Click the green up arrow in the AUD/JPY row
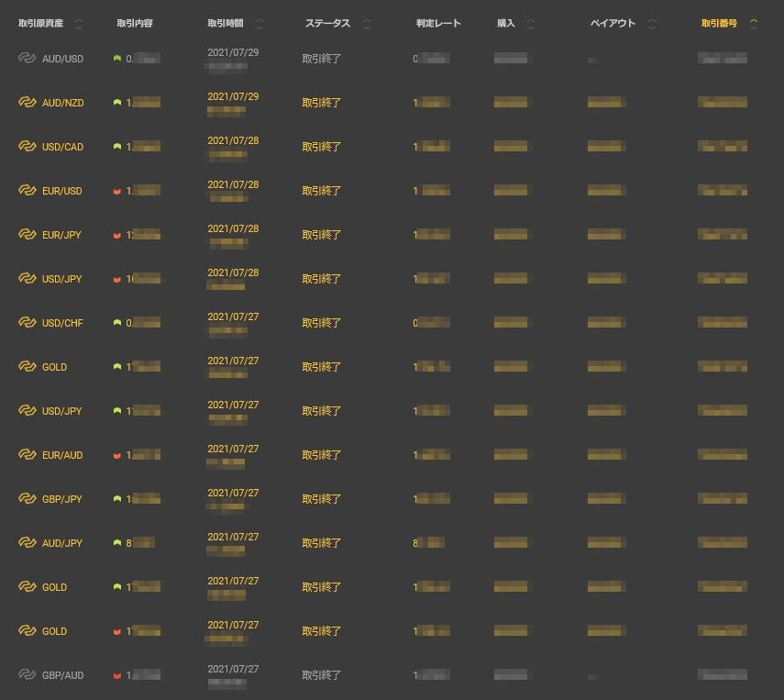Viewport: 784px width, 700px height. click(117, 543)
